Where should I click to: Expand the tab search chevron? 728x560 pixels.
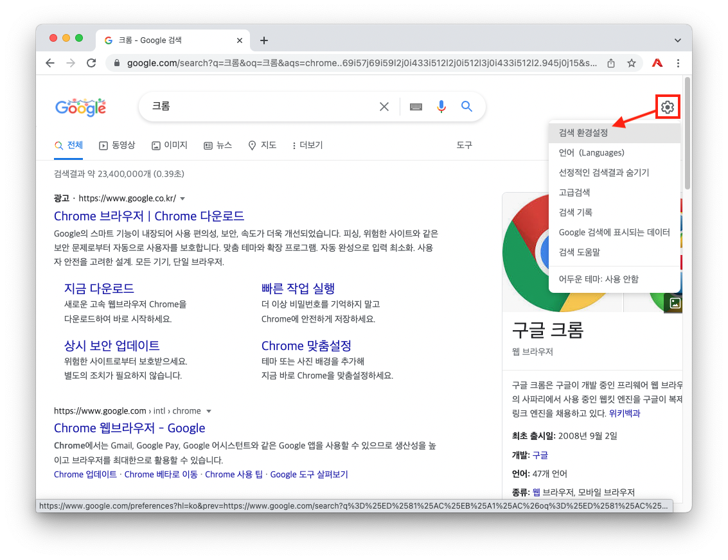(x=678, y=40)
